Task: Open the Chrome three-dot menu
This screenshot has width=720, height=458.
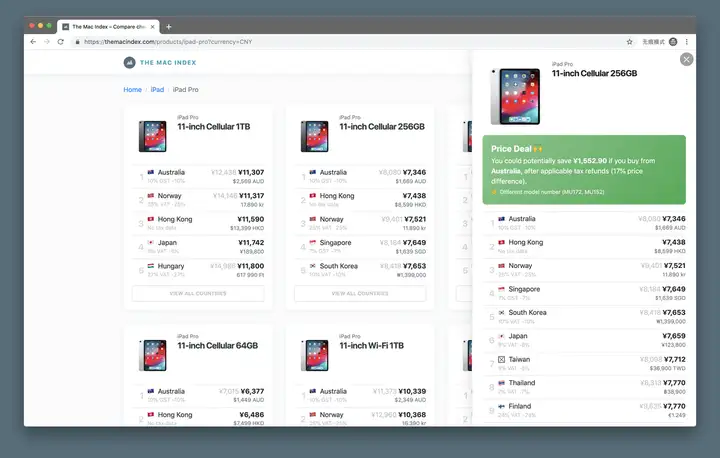Action: [687, 42]
